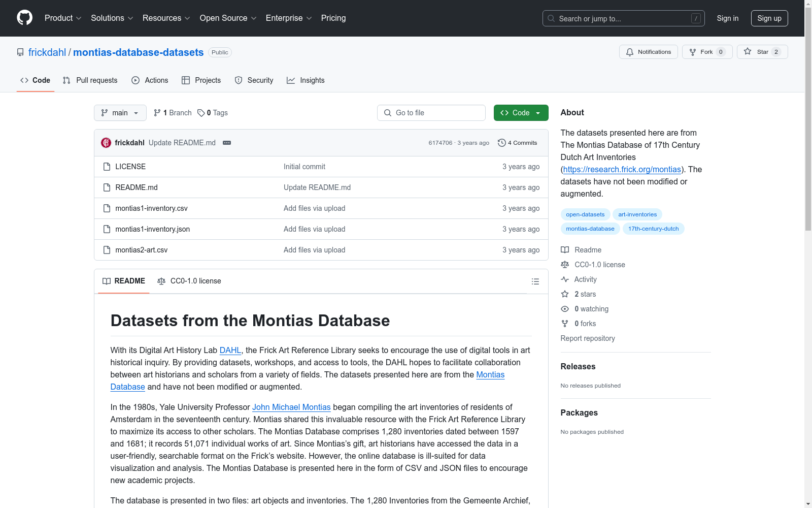Open the Pull requests tab
812x508 pixels.
coord(90,80)
